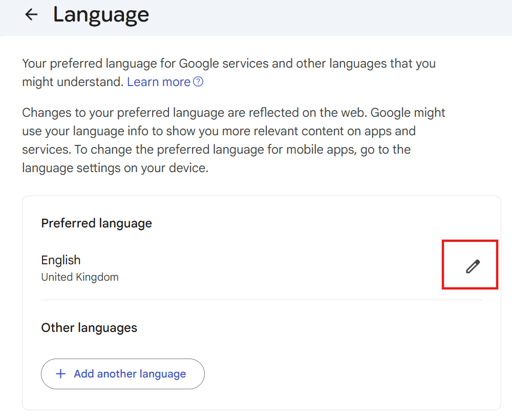Open the Learn more link
512x420 pixels.
(x=159, y=82)
